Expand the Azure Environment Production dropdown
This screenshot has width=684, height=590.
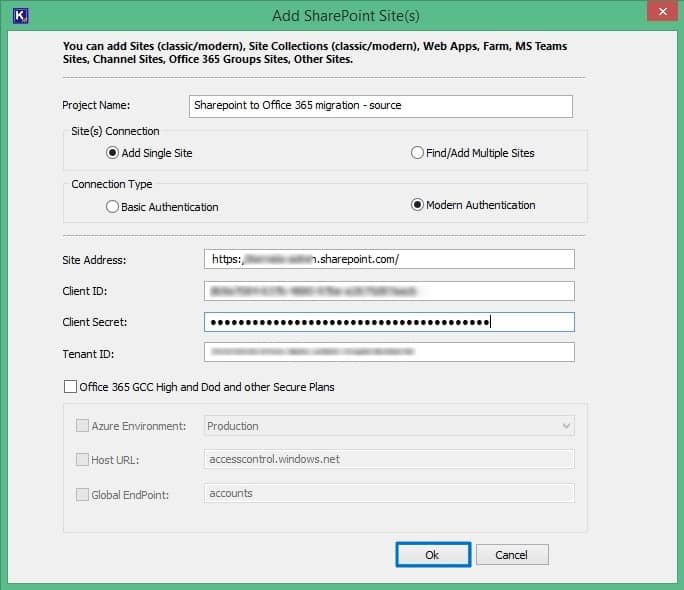click(389, 426)
